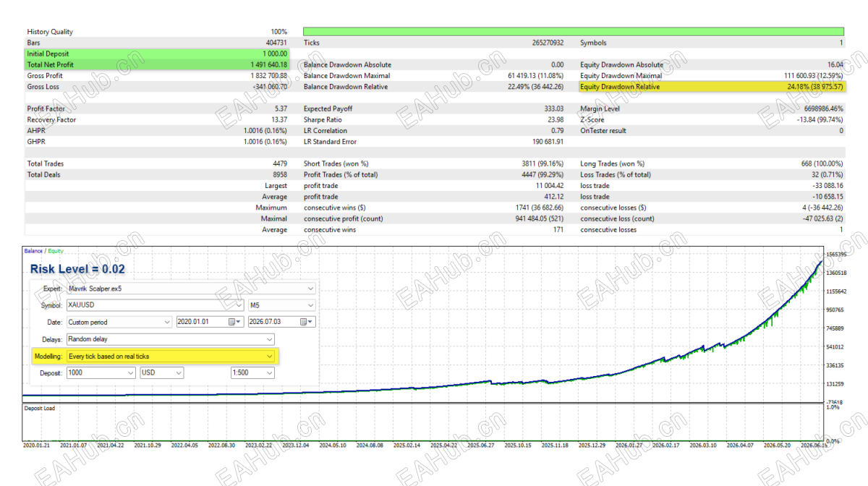
Task: Select highlighted Equity Drawdown Relative value 24.18%
Action: [815, 87]
